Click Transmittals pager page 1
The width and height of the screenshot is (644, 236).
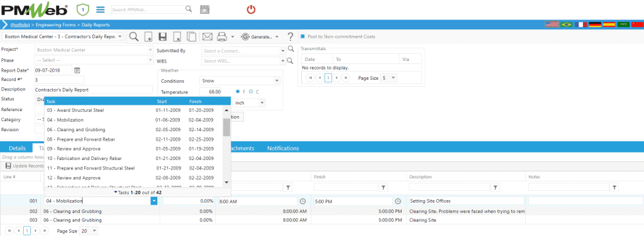[x=328, y=77]
